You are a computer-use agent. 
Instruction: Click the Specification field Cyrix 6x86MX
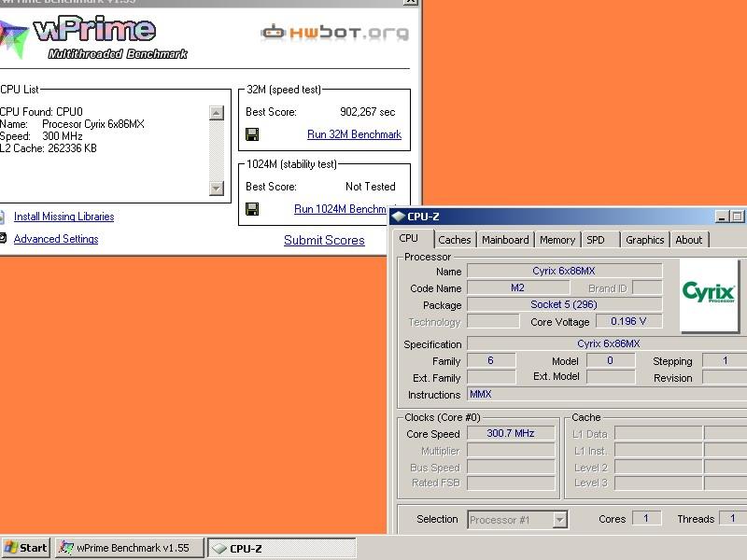click(x=607, y=343)
